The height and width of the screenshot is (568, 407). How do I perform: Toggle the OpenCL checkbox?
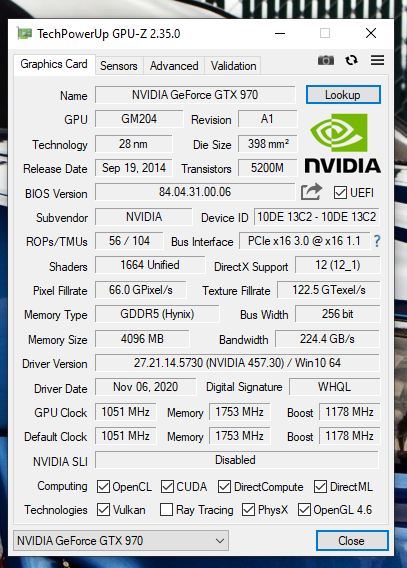coord(103,486)
